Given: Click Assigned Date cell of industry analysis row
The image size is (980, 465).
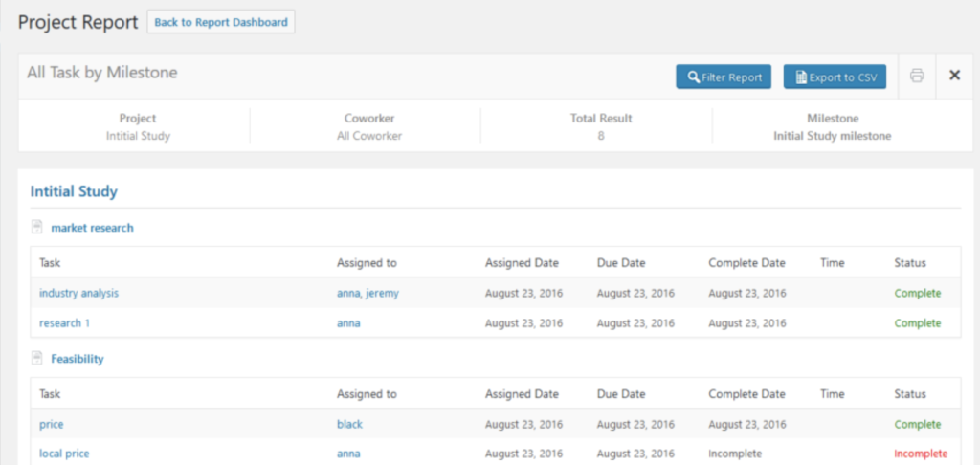Looking at the screenshot, I should tap(523, 293).
